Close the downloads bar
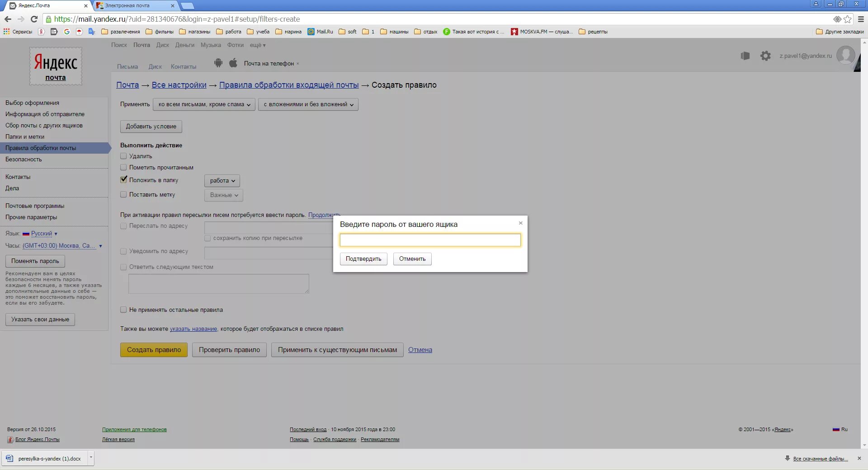Image resolution: width=868 pixels, height=470 pixels. tap(859, 458)
